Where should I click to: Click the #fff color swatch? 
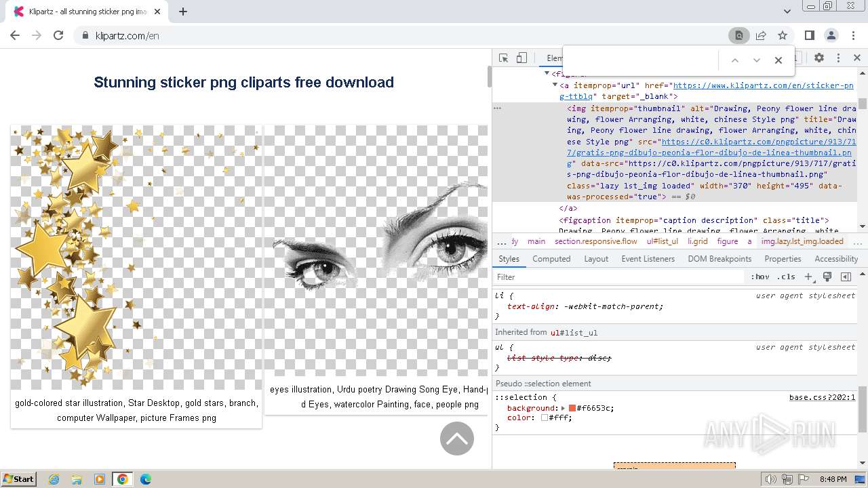point(545,418)
